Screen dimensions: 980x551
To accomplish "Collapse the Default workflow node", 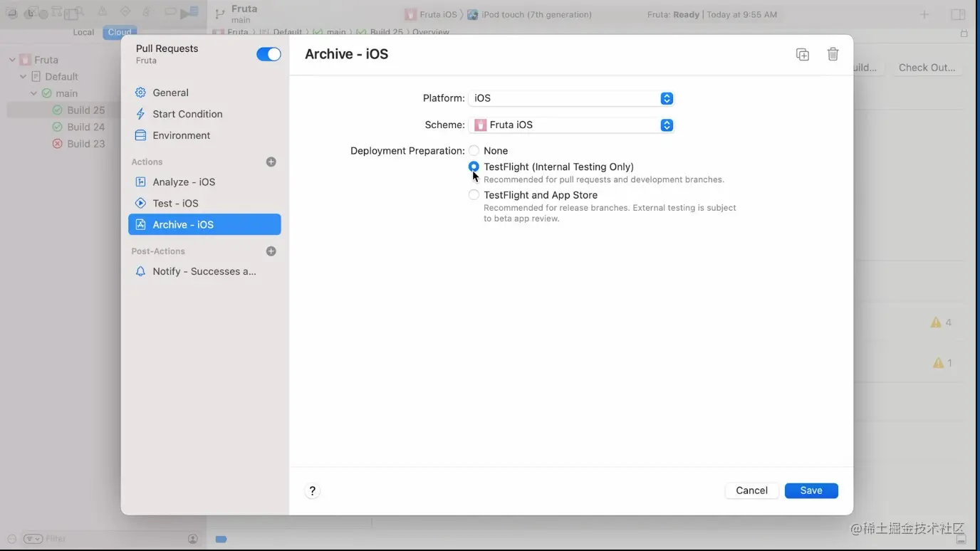I will [23, 77].
